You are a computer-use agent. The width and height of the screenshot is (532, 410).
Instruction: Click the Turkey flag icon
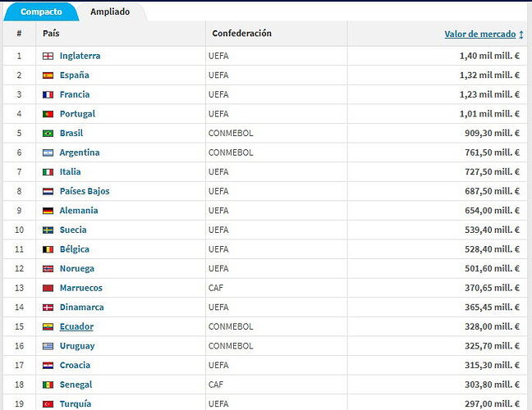tap(48, 404)
